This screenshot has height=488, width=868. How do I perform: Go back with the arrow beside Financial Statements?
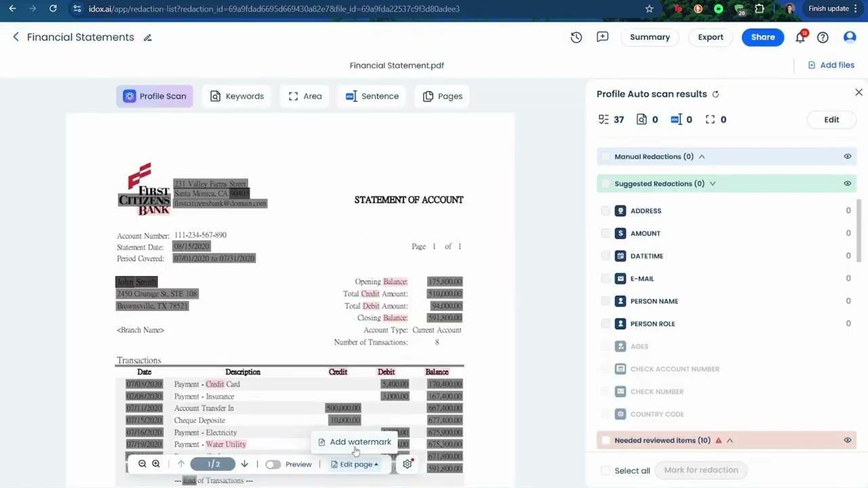click(16, 37)
